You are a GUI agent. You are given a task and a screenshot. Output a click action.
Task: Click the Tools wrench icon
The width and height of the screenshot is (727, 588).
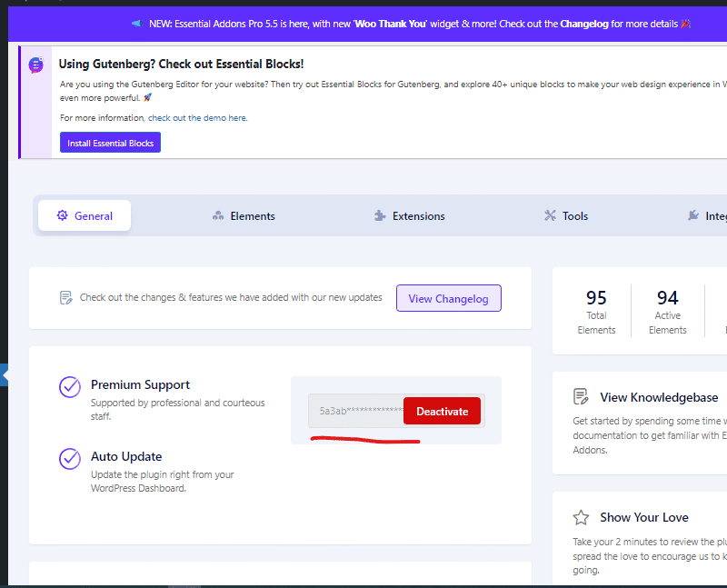point(550,215)
